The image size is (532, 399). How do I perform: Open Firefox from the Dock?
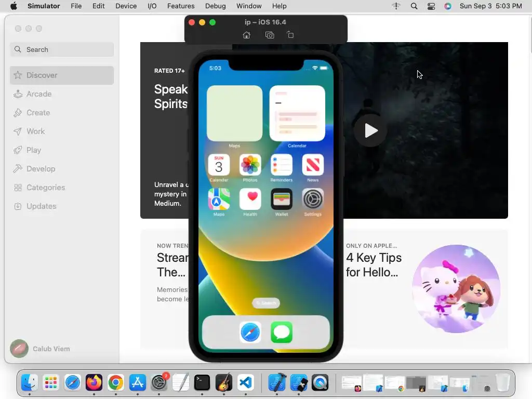[94, 383]
